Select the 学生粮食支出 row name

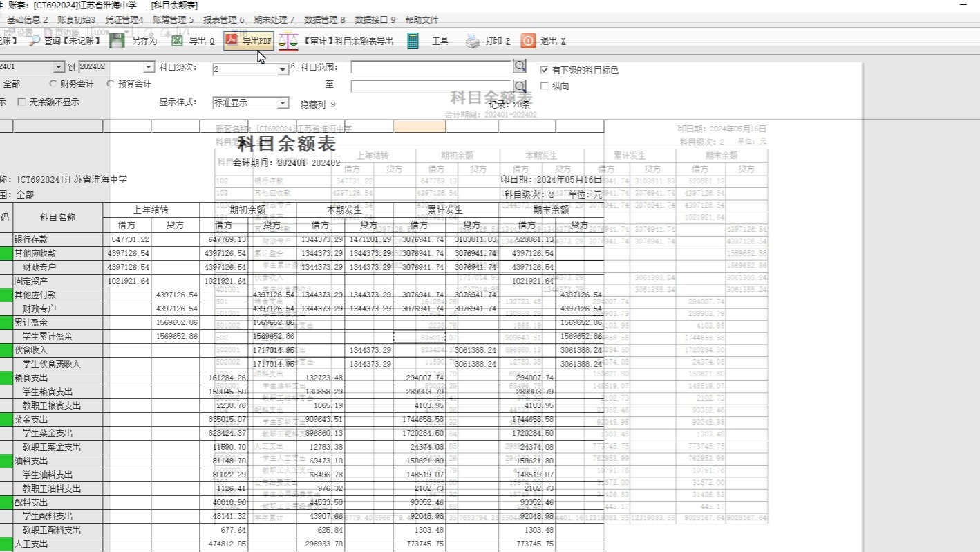48,392
